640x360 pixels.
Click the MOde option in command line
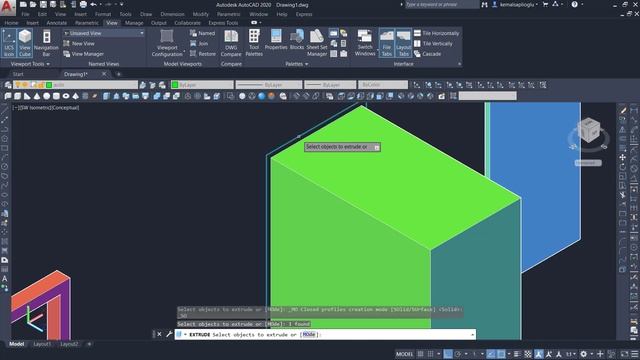coord(309,334)
